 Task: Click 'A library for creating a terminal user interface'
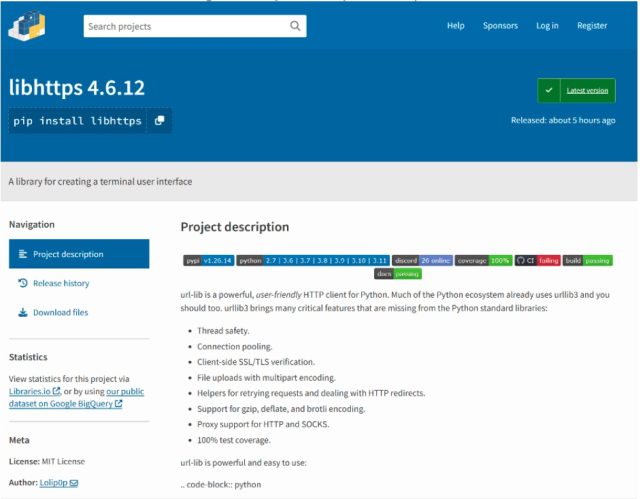tap(100, 182)
